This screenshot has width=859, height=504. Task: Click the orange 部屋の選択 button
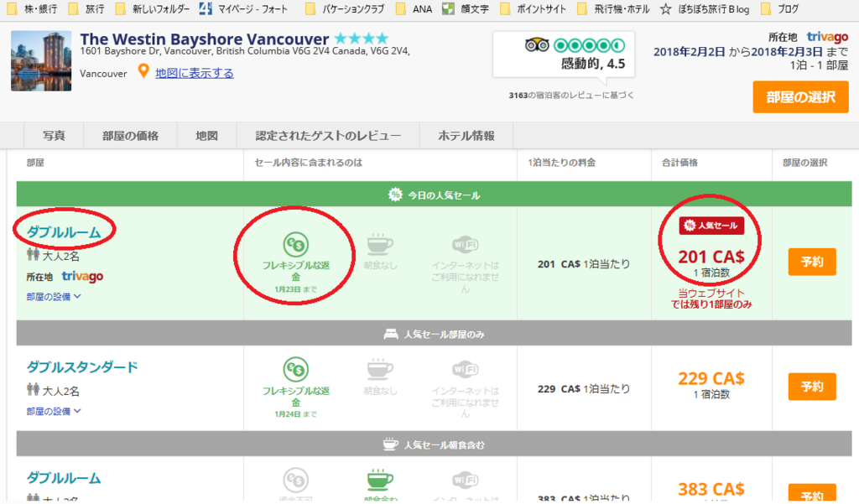pyautogui.click(x=800, y=97)
